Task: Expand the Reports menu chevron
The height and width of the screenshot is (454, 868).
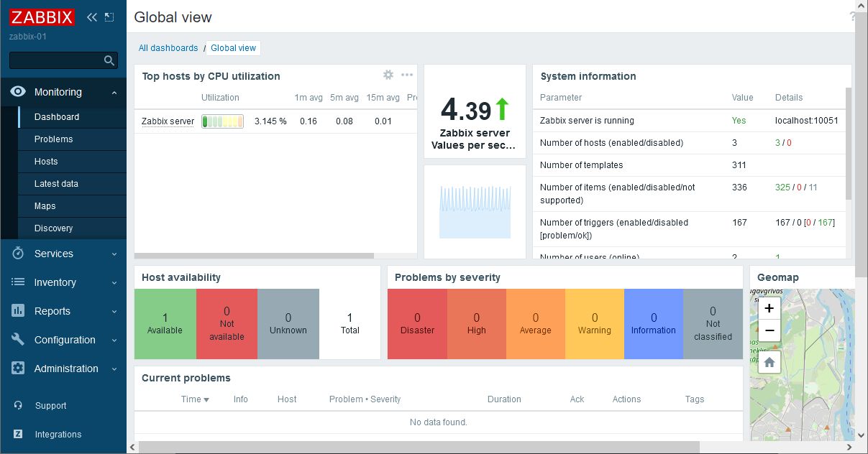Action: coord(114,312)
